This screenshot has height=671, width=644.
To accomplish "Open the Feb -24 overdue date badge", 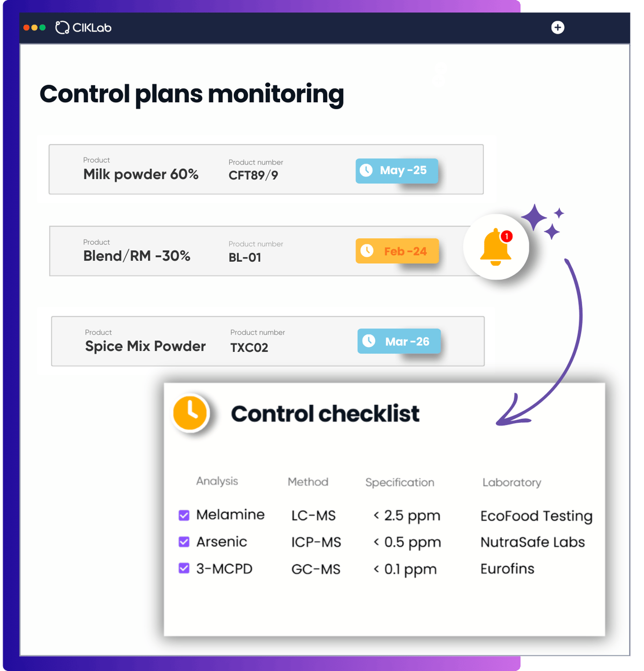I will (397, 251).
